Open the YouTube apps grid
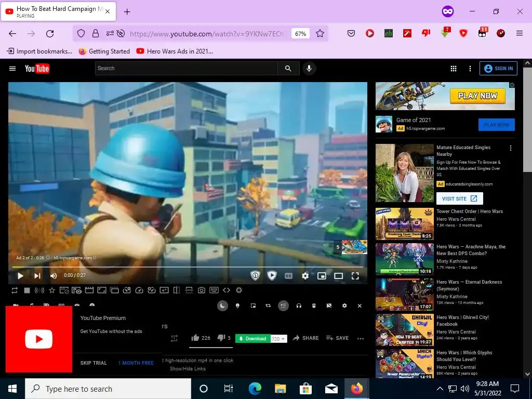532x399 pixels. click(453, 69)
